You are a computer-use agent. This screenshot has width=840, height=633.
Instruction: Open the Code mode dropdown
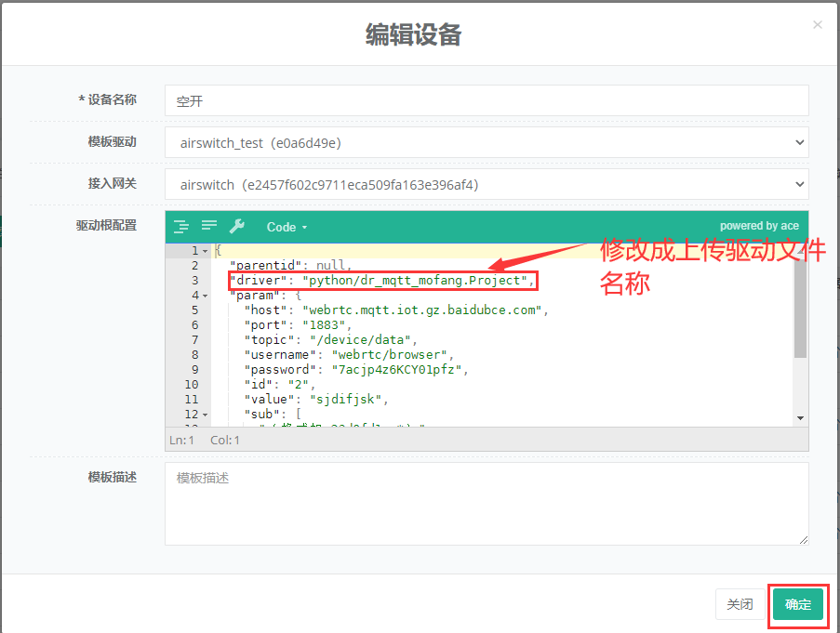click(285, 227)
